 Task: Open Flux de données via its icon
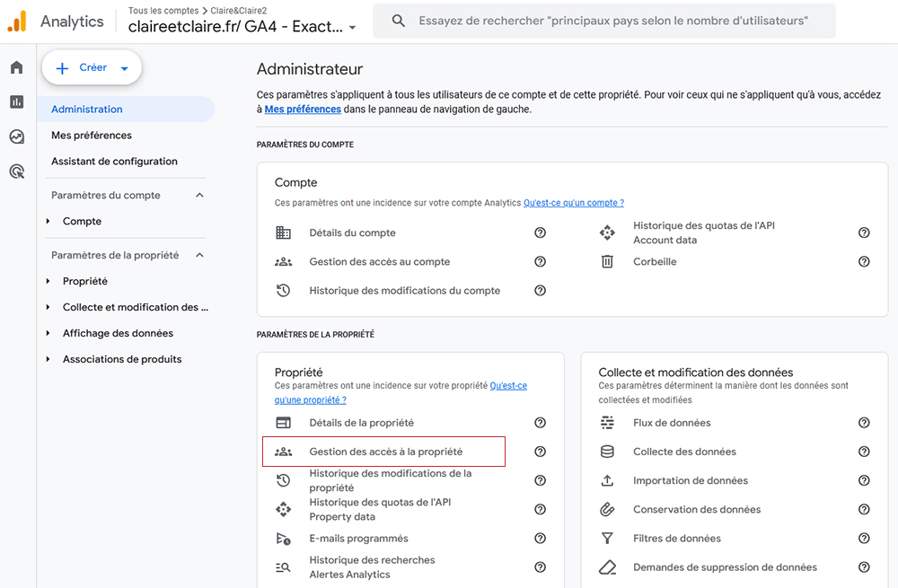607,422
